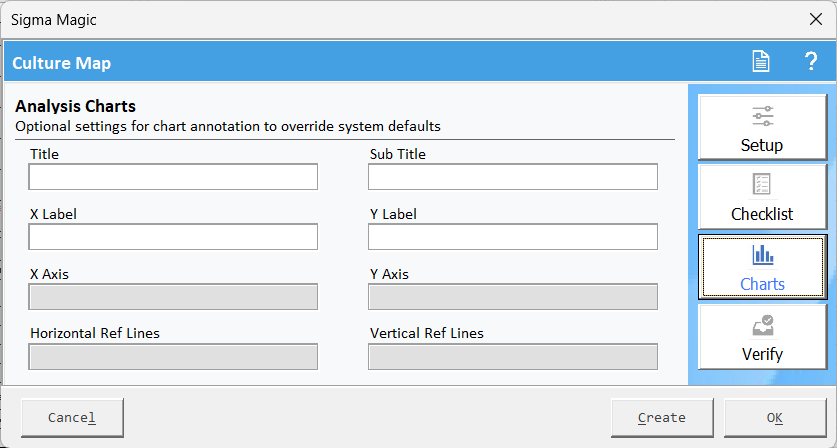Click the Vertical Ref Lines field
Image resolution: width=837 pixels, height=448 pixels.
coord(512,357)
